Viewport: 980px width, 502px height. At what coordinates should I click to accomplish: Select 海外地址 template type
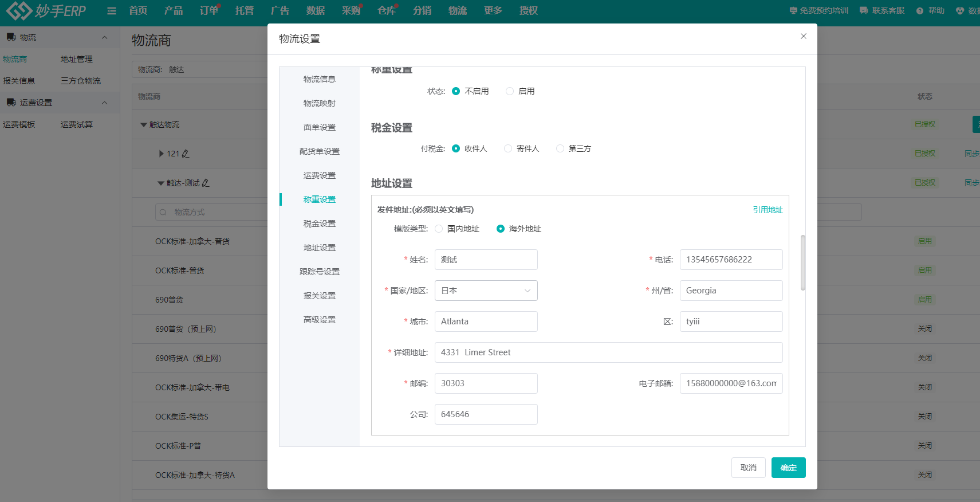501,229
